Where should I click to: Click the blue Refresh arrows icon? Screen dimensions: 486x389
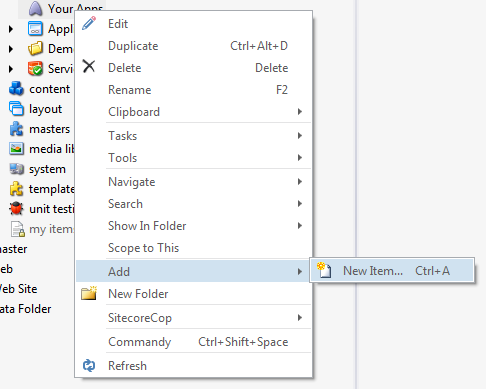(89, 366)
